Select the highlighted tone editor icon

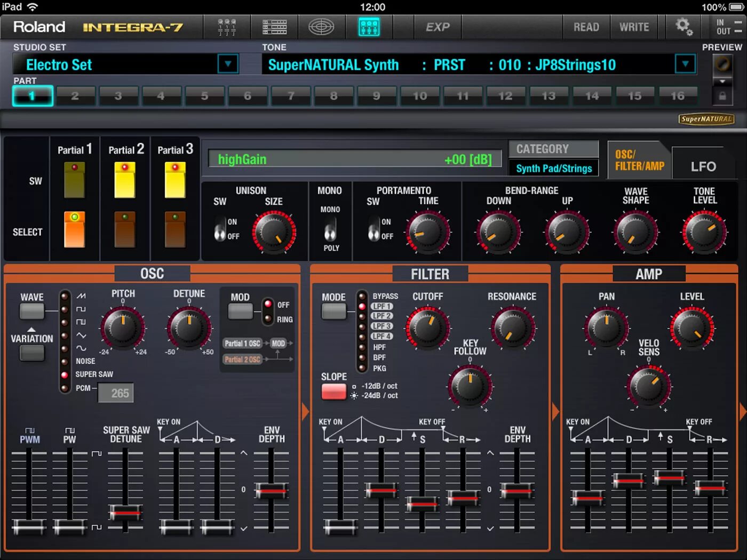tap(369, 27)
